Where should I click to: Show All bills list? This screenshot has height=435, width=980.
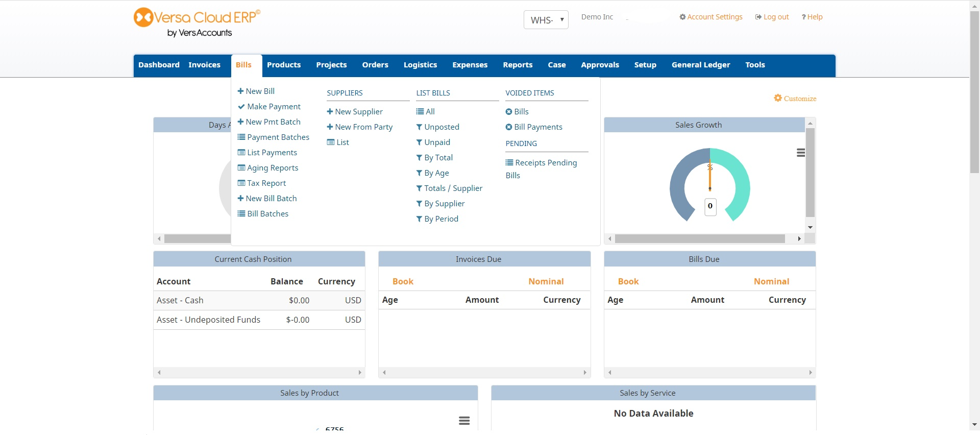coord(426,111)
